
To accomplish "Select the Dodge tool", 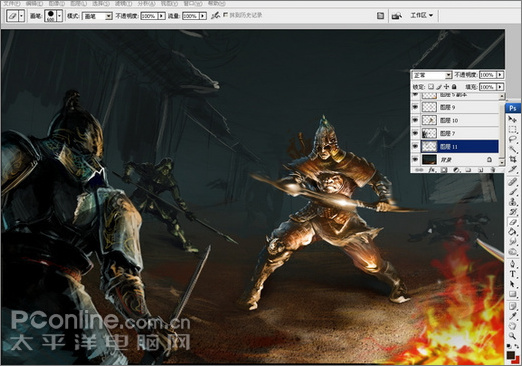I will [x=512, y=252].
